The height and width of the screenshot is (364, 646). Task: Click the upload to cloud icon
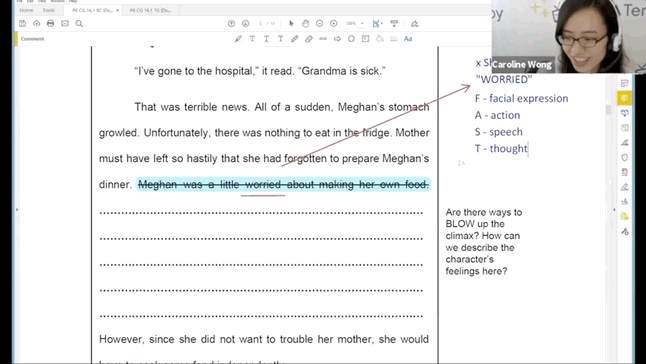(37, 23)
